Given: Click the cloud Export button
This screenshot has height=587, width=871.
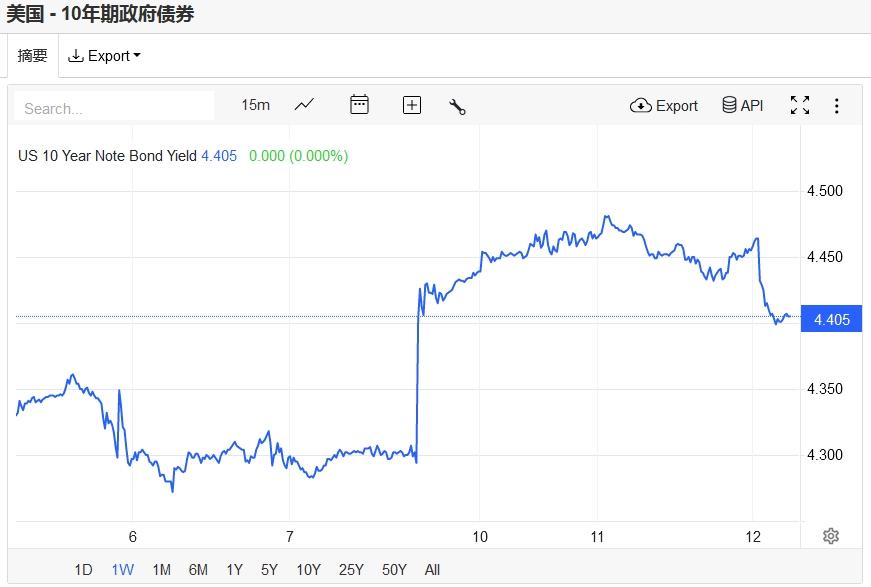Looking at the screenshot, I should (x=664, y=105).
